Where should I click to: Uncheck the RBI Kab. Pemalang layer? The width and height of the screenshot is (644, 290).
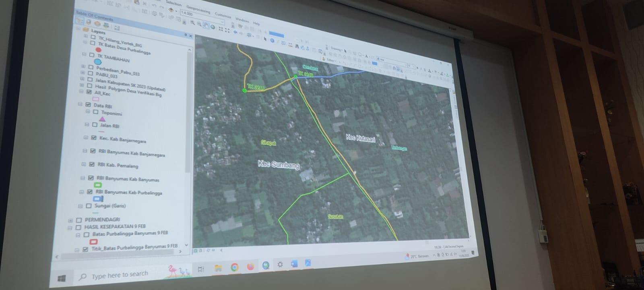tap(92, 164)
